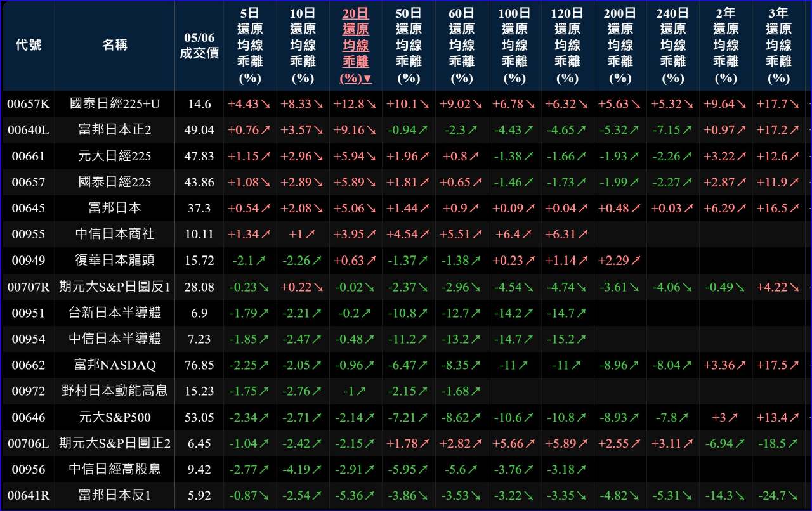Viewport: 812px width, 511px height.
Task: Select stock code 00955
Action: [29, 235]
